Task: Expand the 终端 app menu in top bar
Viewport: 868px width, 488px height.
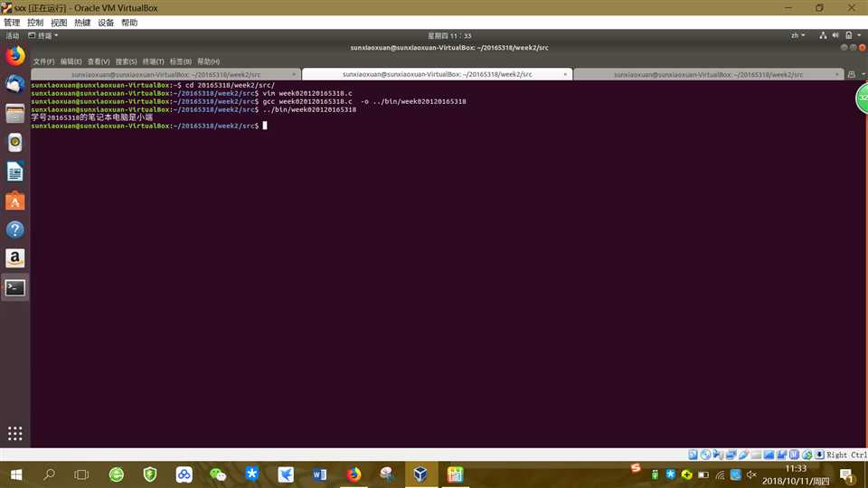Action: tap(43, 35)
